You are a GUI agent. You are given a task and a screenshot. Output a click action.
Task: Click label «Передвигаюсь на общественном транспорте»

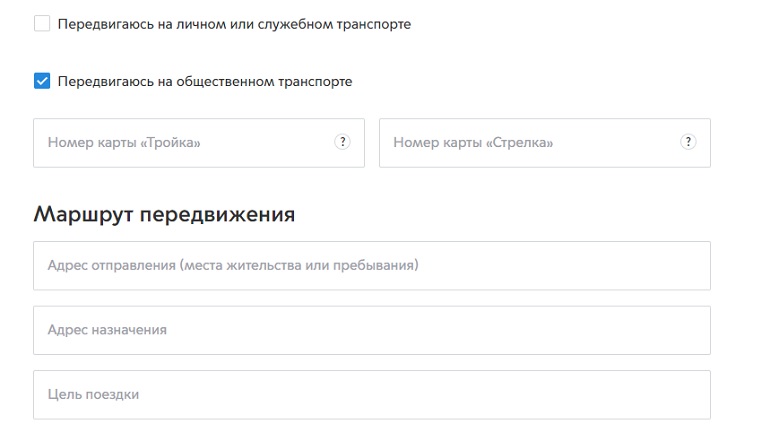(205, 82)
